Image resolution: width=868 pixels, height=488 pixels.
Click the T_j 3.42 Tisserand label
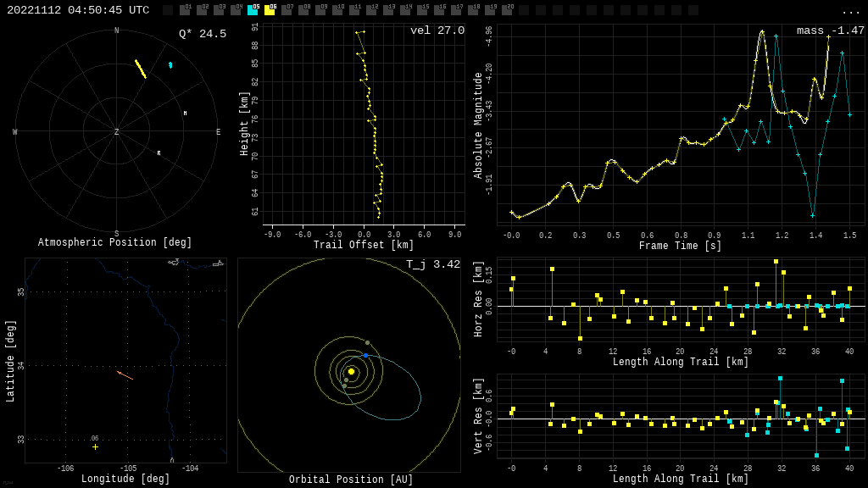coord(432,264)
